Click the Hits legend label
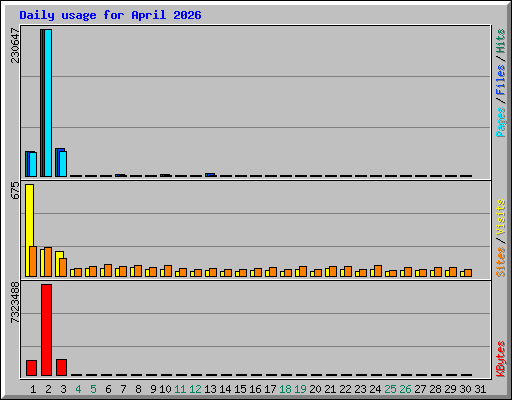Viewport: 512px width, 400px height. coord(501,41)
